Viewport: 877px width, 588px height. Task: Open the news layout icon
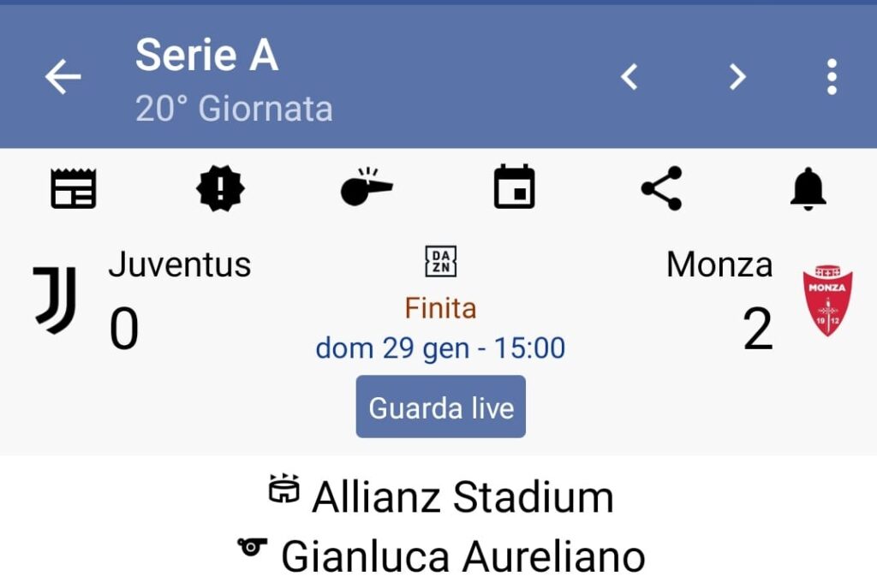pos(74,188)
